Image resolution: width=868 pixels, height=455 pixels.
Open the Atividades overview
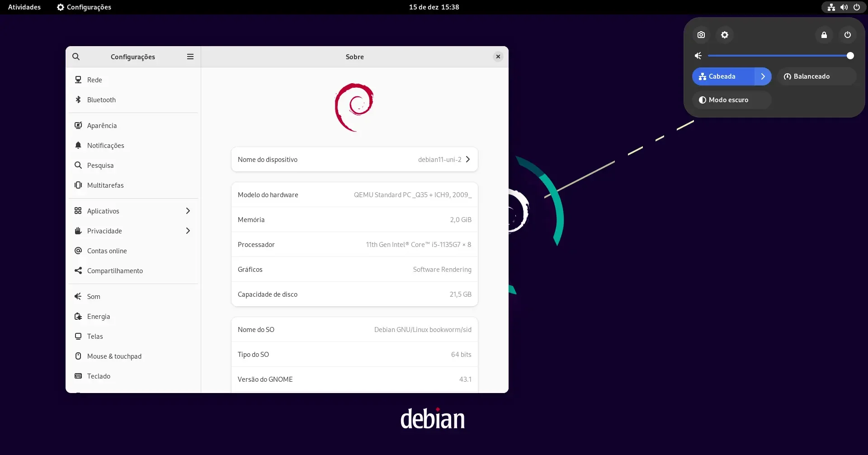point(24,7)
